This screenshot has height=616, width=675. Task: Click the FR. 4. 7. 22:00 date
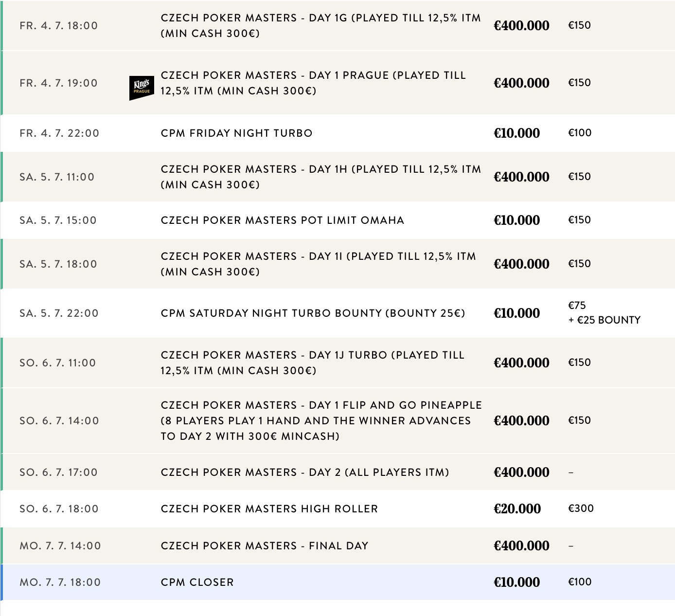coord(59,133)
